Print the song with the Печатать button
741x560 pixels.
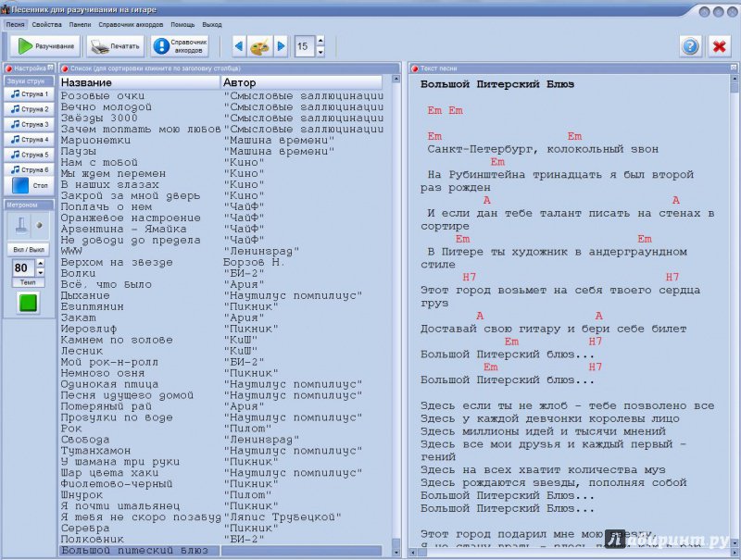tap(116, 46)
